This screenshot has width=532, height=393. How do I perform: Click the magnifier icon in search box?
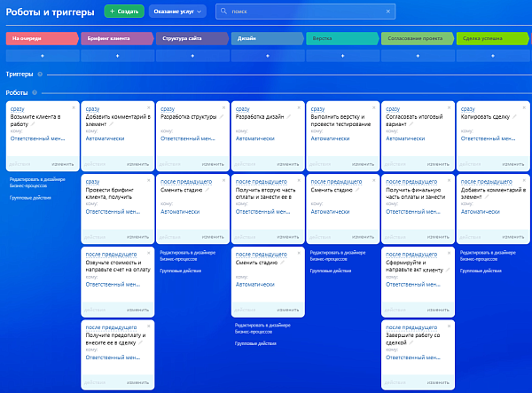coord(223,12)
